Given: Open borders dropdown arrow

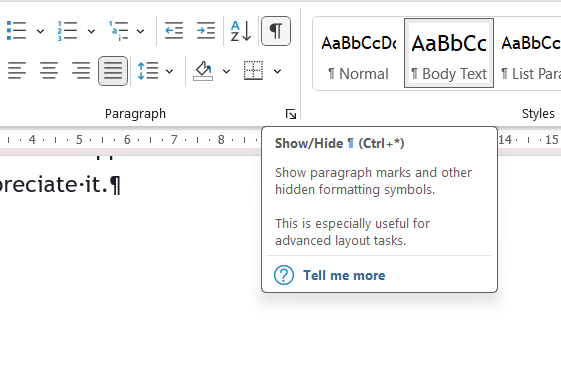Looking at the screenshot, I should (277, 71).
